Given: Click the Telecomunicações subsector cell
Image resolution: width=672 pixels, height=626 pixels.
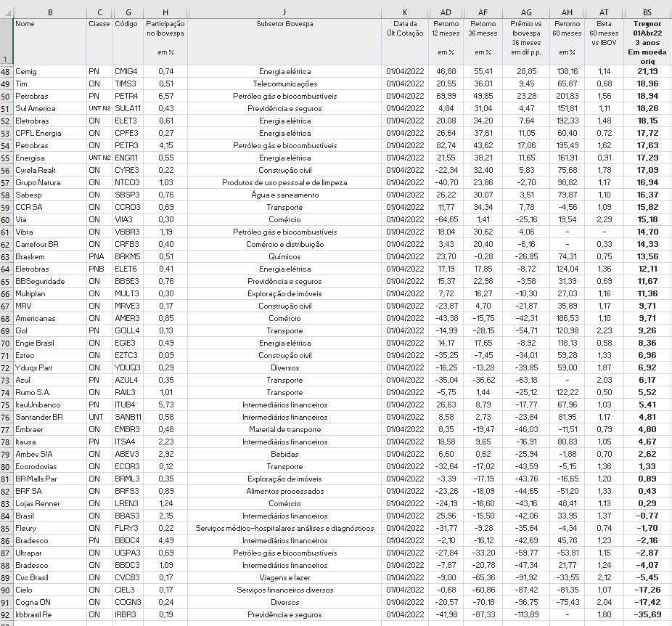Looking at the screenshot, I should tap(284, 84).
